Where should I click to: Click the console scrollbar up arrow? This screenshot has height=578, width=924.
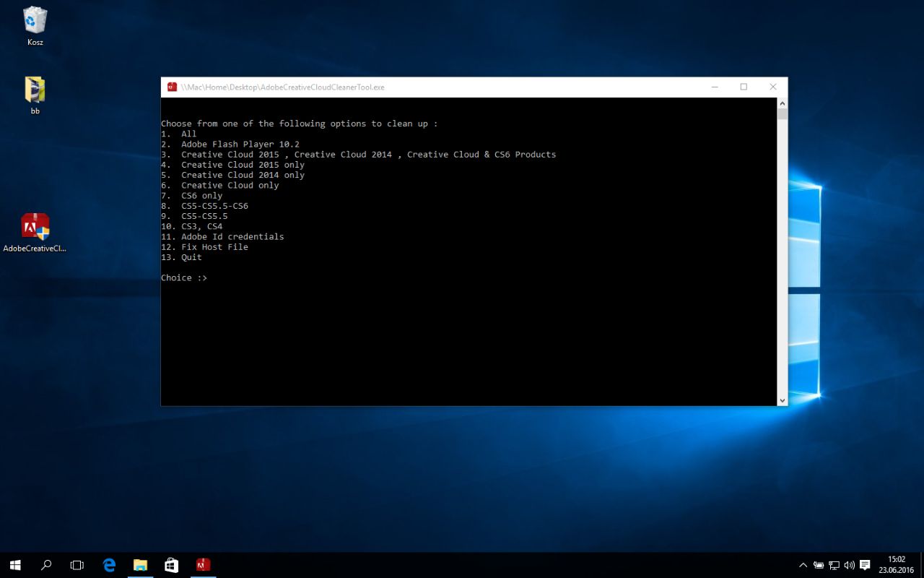point(782,103)
